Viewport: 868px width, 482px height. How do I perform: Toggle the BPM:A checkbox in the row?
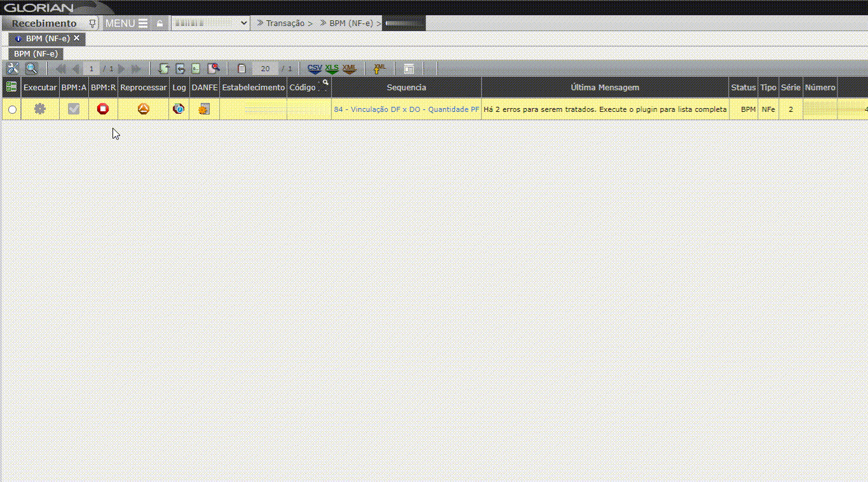(74, 109)
